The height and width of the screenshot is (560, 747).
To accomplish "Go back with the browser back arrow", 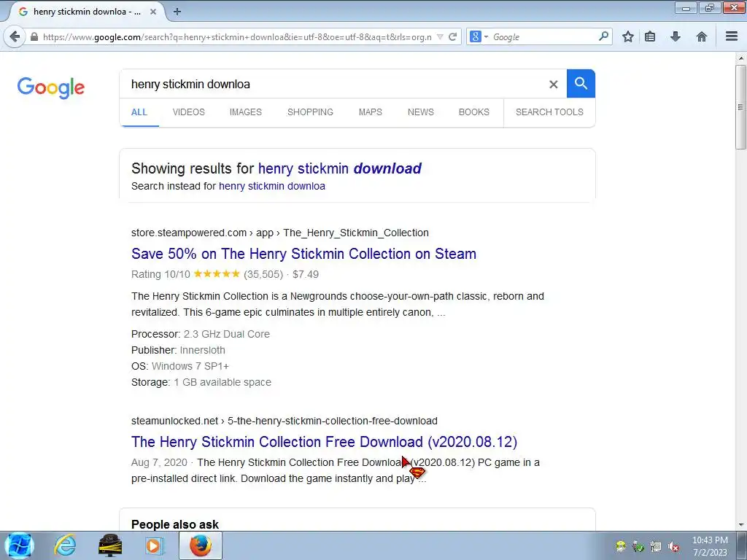I will [15, 36].
